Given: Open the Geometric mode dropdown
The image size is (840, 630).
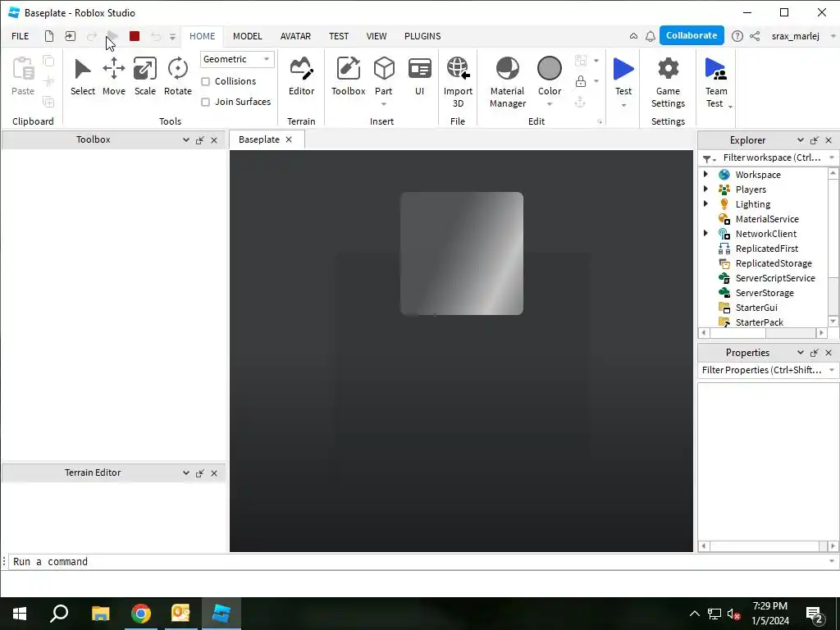Looking at the screenshot, I should coord(237,59).
